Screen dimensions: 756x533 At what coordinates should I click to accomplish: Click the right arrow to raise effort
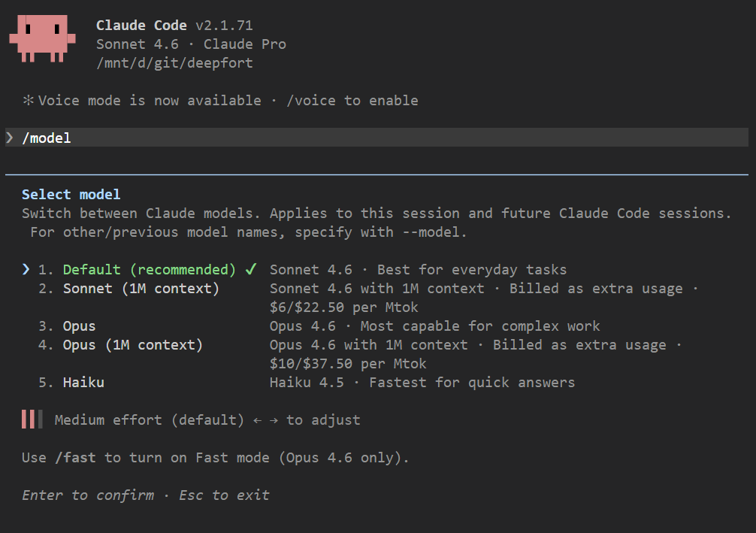click(274, 420)
